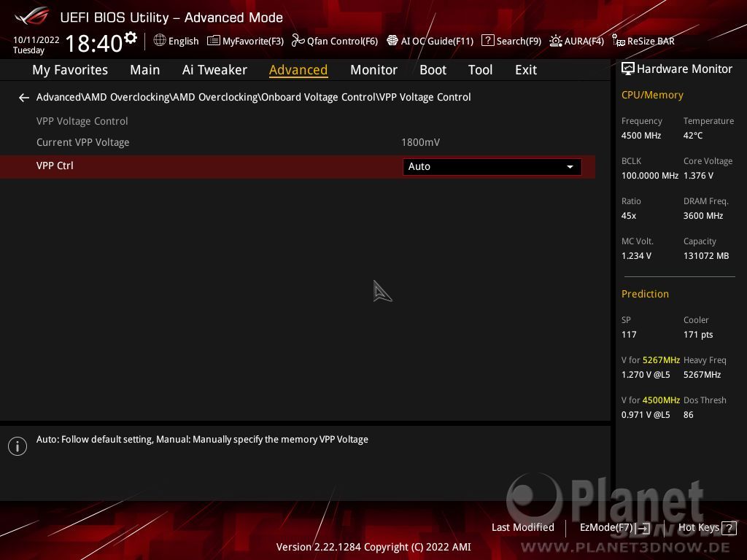747x560 pixels.
Task: Click Current VPP Voltage label
Action: [83, 142]
